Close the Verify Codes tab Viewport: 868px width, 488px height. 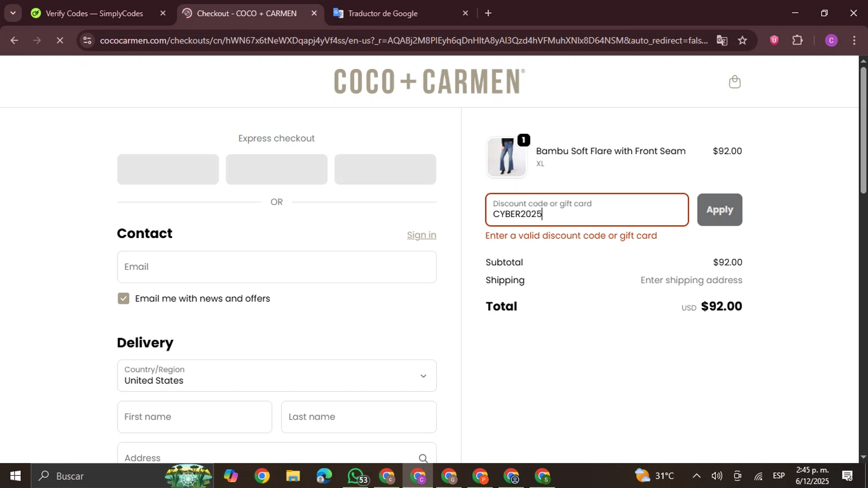point(163,13)
